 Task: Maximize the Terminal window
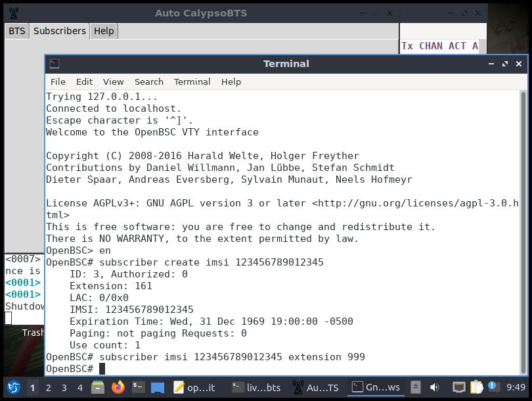click(505, 64)
